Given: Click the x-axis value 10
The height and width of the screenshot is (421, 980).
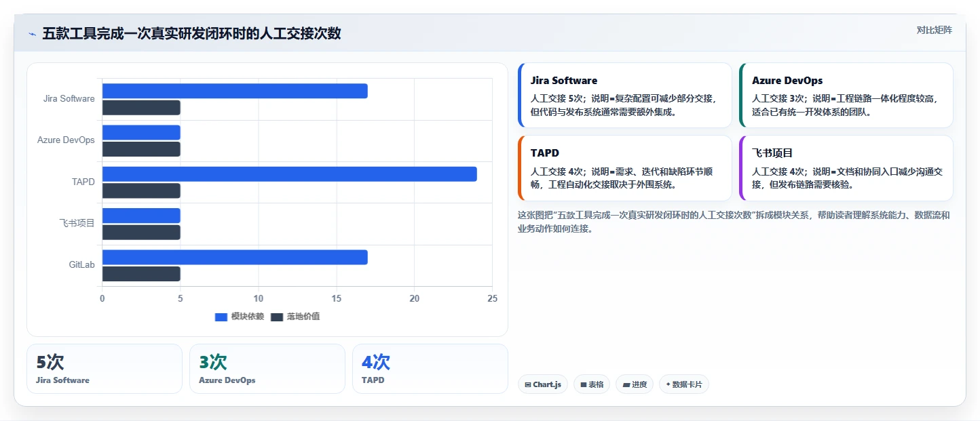Looking at the screenshot, I should (x=259, y=299).
